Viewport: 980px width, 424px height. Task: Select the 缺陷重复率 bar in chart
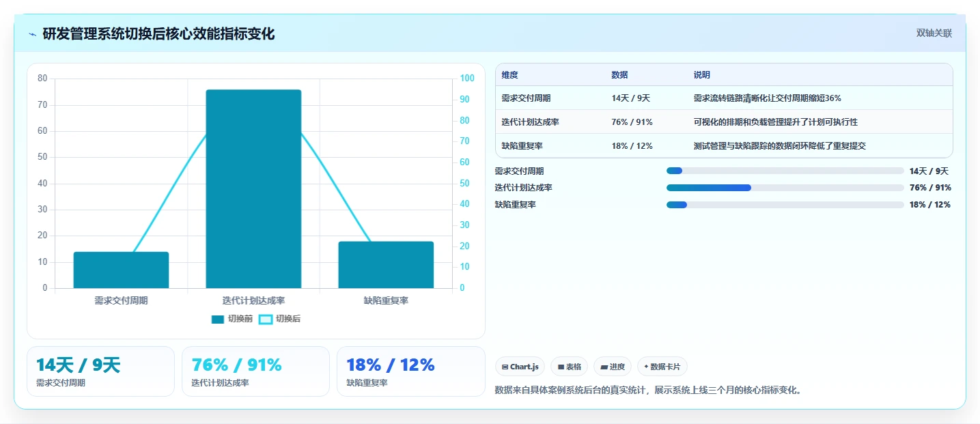[386, 265]
